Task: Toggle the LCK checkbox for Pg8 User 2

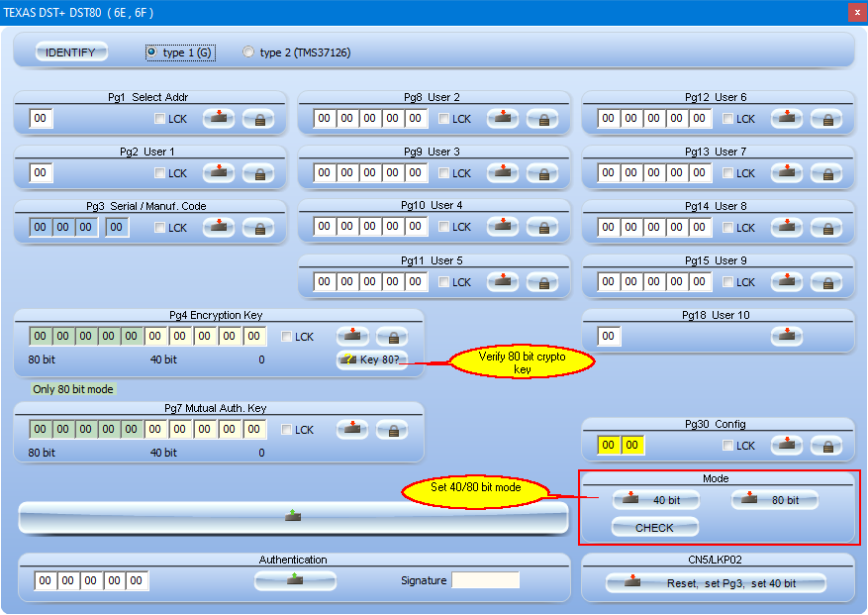Action: coord(444,119)
